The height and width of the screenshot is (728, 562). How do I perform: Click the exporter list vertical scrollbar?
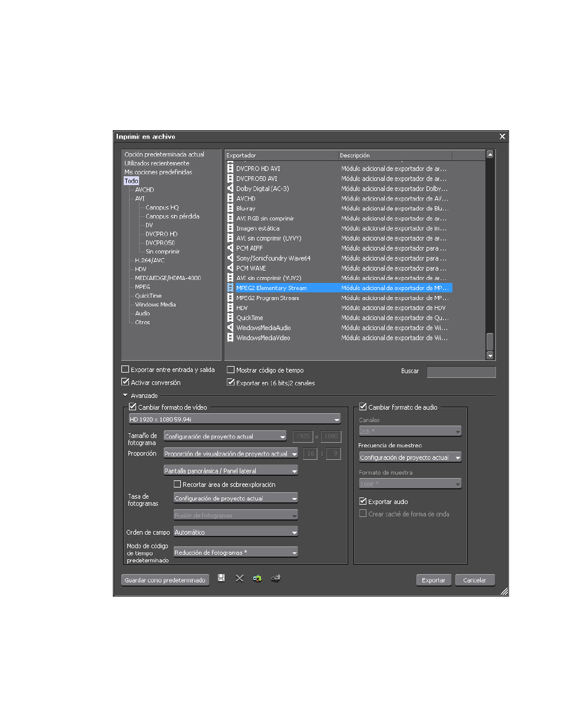[490, 255]
